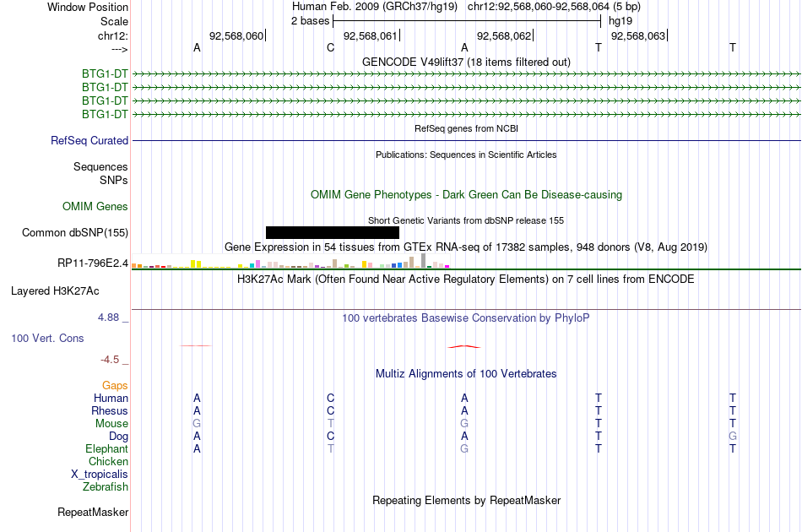Click the "Zebrafish" species label
The image size is (802, 532).
pyautogui.click(x=106, y=486)
